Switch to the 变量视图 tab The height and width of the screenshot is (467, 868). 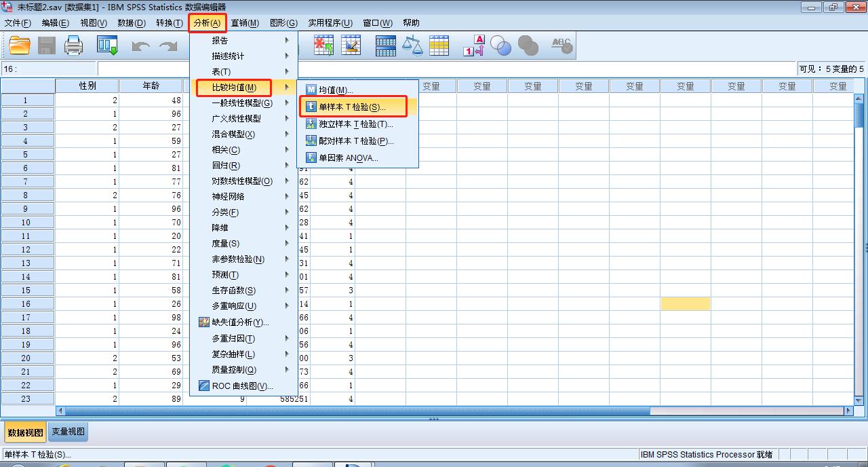pyautogui.click(x=67, y=430)
